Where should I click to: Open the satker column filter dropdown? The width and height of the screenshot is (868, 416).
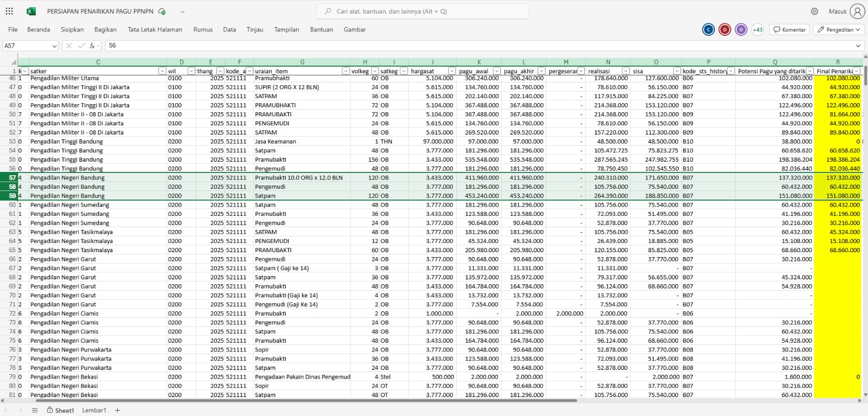[x=162, y=71]
